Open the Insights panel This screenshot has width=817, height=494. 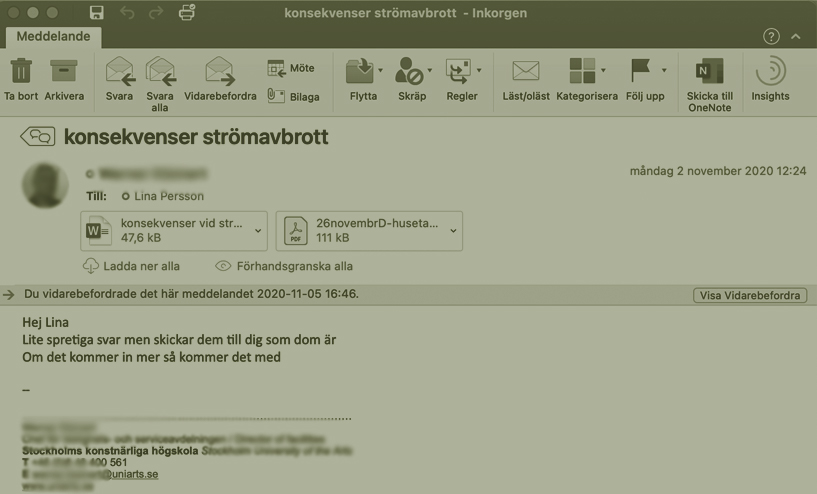(770, 72)
